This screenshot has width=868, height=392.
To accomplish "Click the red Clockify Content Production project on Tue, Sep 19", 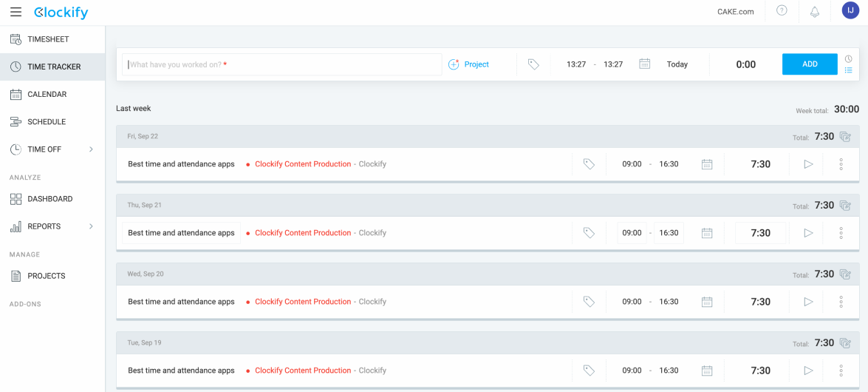I will pos(303,371).
